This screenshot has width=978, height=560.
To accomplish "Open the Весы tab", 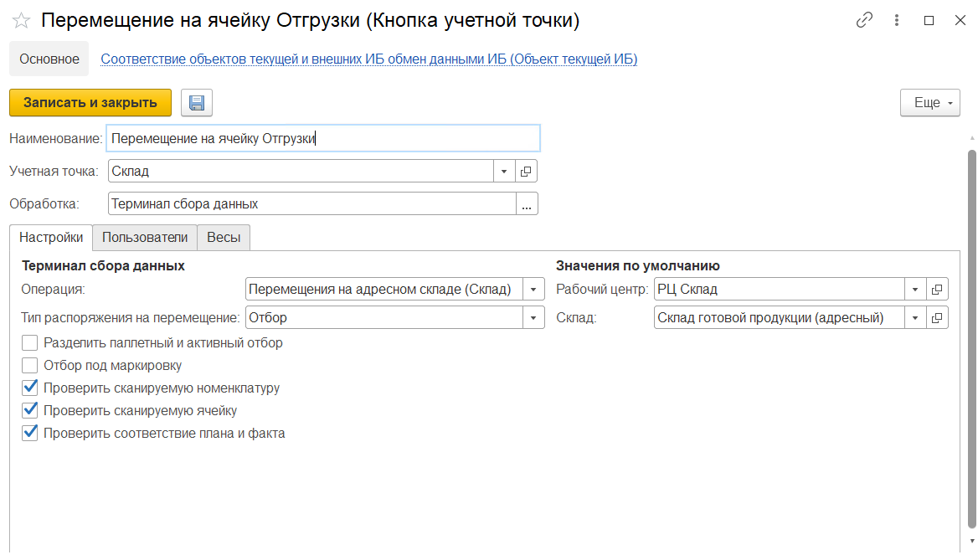I will (224, 238).
